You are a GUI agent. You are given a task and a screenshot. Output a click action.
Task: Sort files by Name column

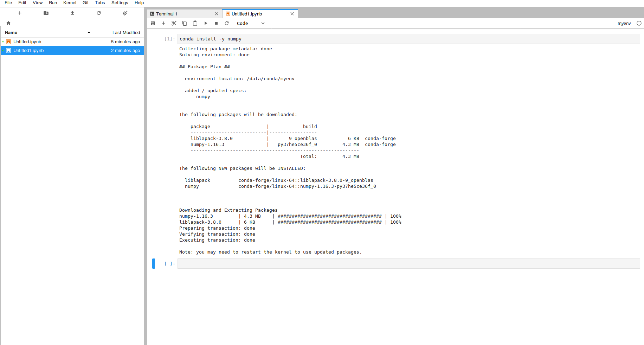[11, 32]
